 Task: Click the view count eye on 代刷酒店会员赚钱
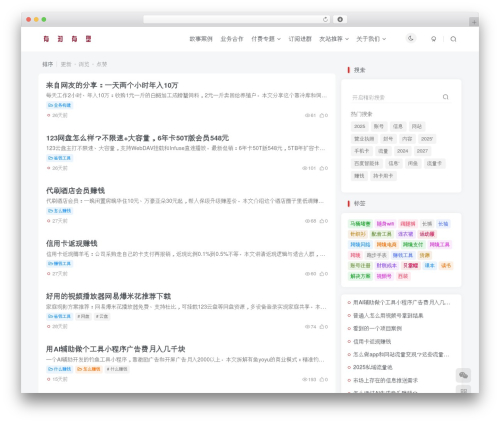click(x=307, y=221)
